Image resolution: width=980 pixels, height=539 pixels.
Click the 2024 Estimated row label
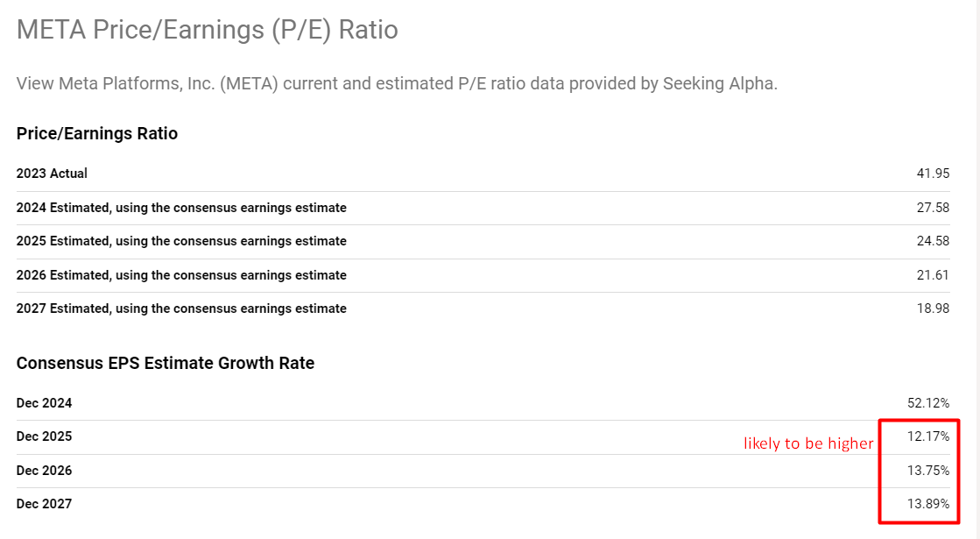[181, 208]
